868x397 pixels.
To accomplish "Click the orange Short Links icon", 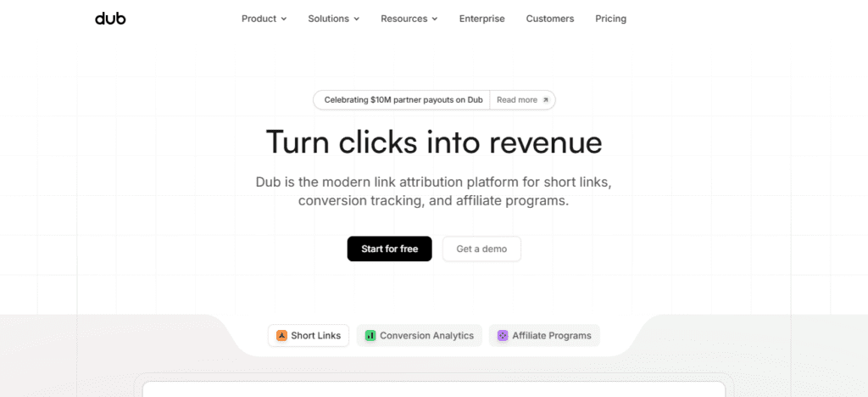I will (x=281, y=336).
